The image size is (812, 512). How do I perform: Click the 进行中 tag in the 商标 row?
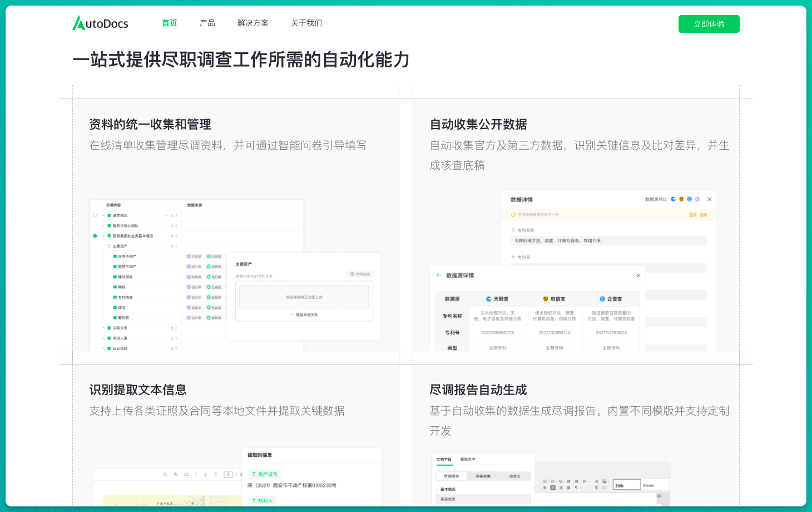[194, 287]
